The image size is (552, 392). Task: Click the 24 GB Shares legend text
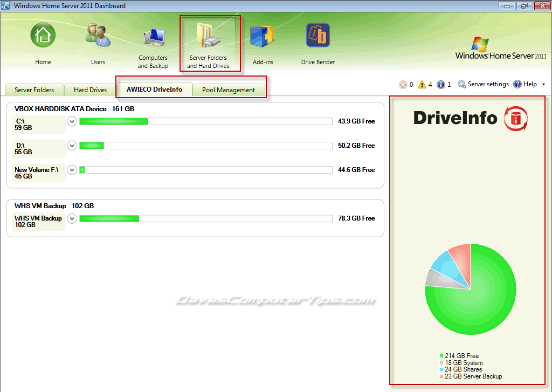coord(463,369)
